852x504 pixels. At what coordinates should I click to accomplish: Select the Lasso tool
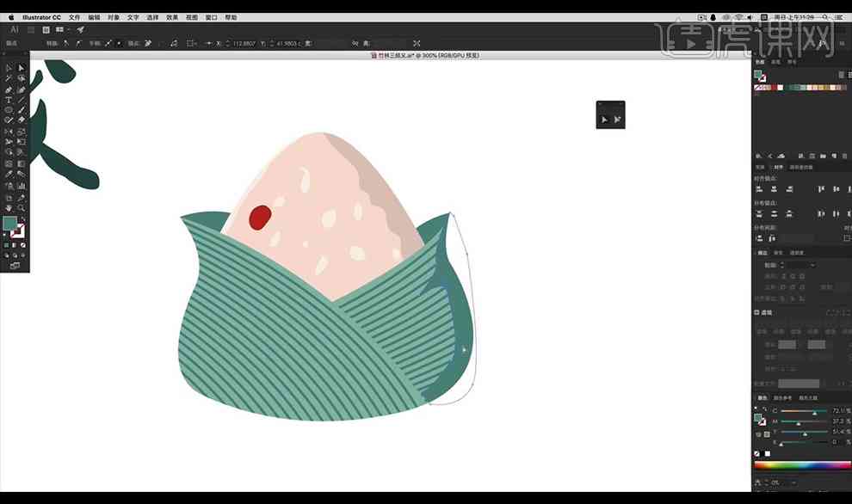(22, 79)
